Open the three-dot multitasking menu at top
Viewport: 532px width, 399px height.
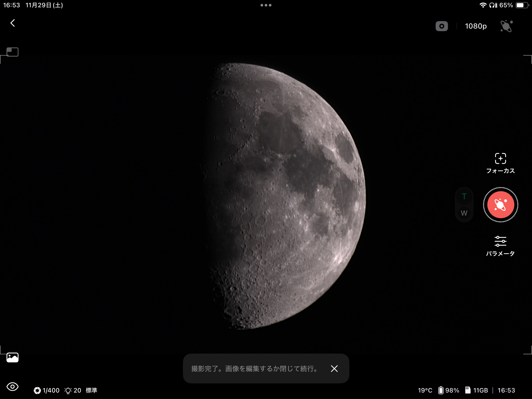266,5
